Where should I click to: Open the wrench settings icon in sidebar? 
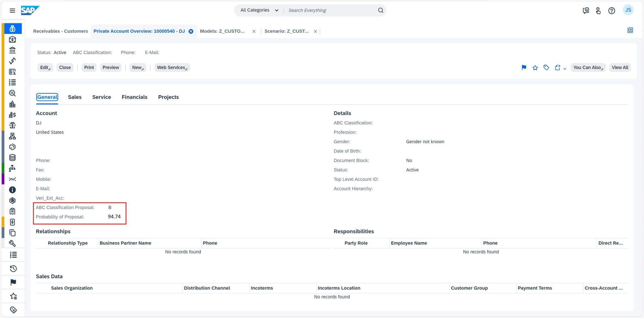pyautogui.click(x=13, y=243)
